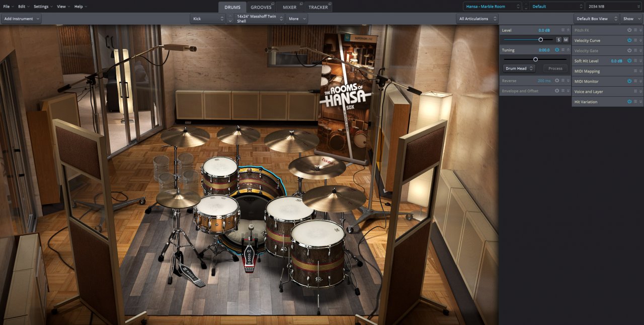The width and height of the screenshot is (644, 325).
Task: Open the File menu
Action: coord(8,7)
